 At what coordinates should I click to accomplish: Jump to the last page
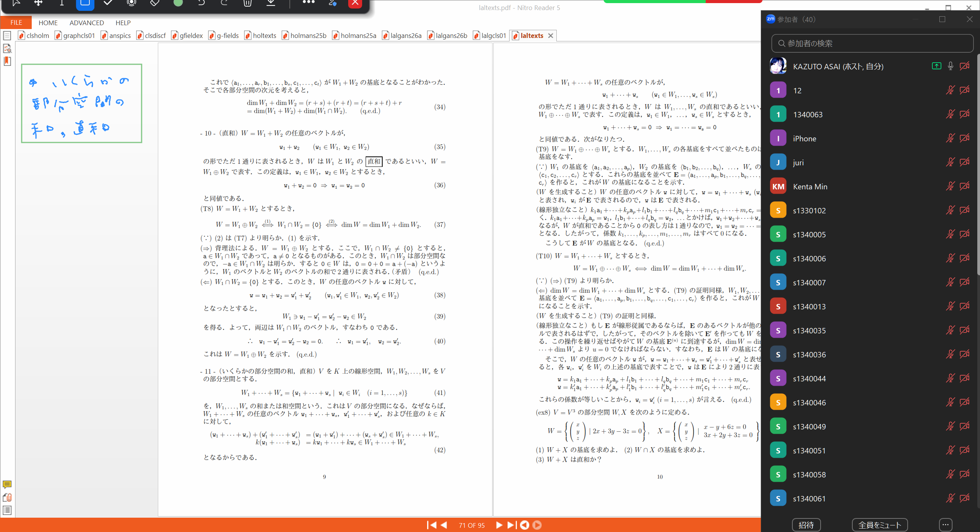tap(511, 525)
